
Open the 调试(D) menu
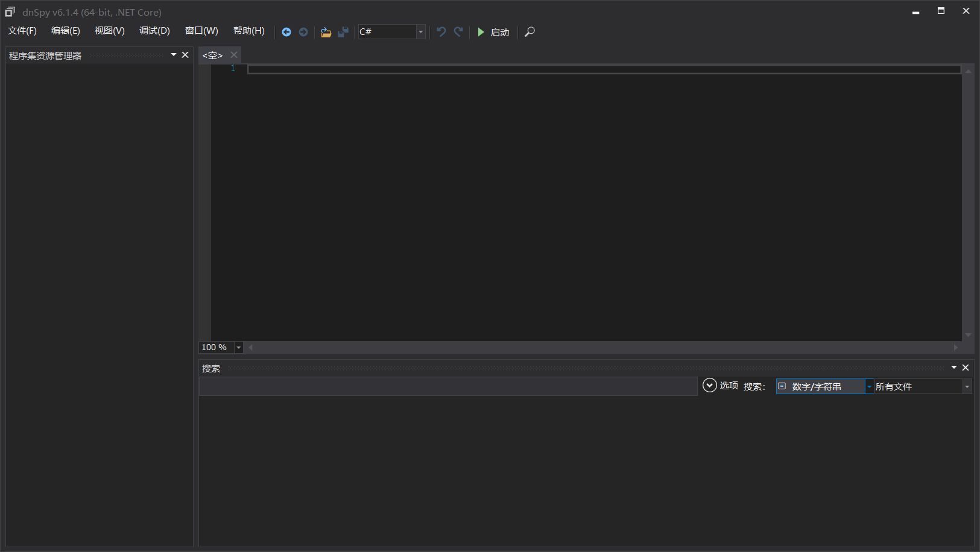[x=154, y=31]
